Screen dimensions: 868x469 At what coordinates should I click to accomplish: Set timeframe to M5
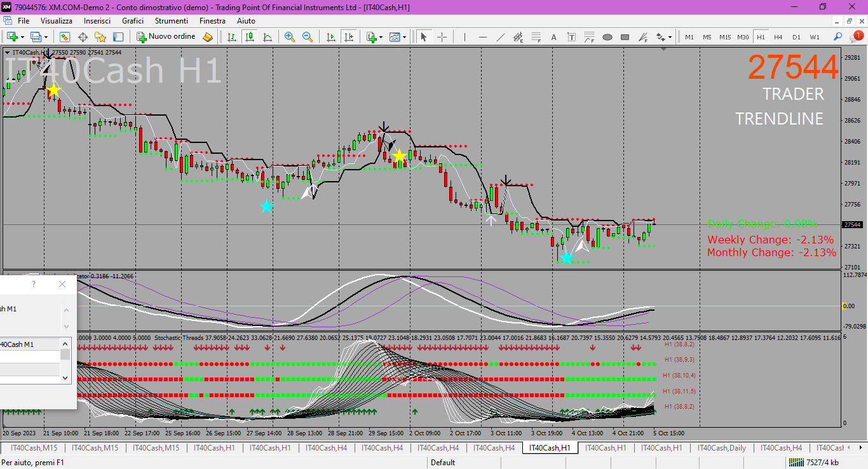click(x=707, y=37)
